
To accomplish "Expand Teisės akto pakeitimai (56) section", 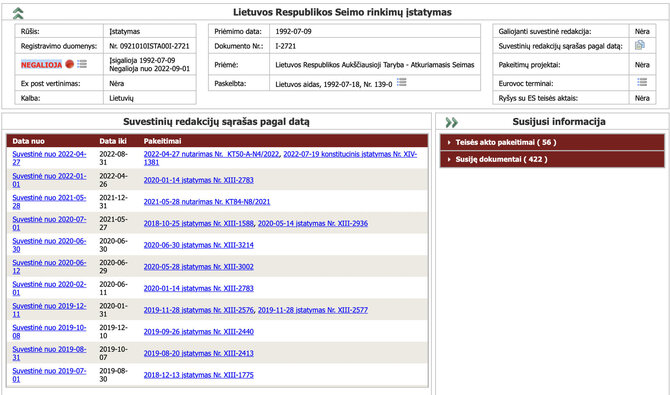I will point(552,142).
